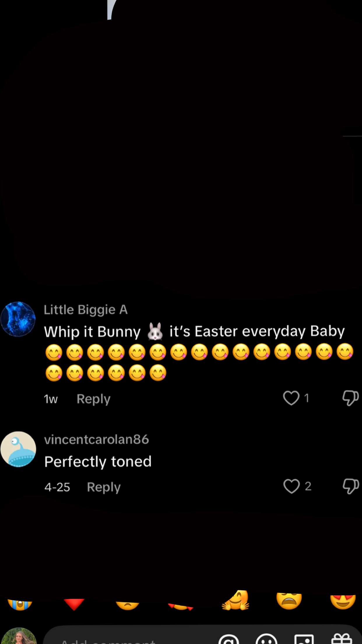Viewport: 362px width, 644px height.
Task: Tap the @ mention icon
Action: point(229,640)
